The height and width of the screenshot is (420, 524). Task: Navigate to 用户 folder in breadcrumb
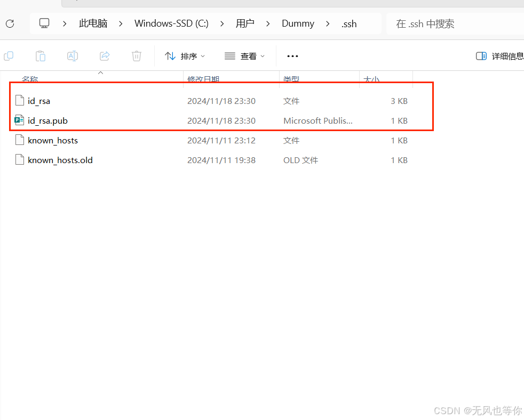click(x=245, y=23)
